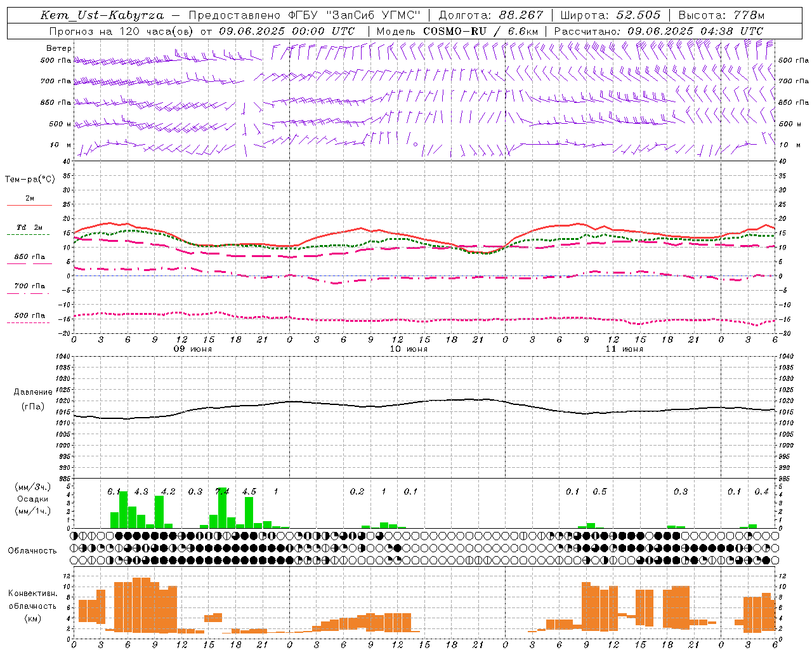Click the dotted 500 гПа temperature legend line
This screenshot has width=812, height=650.
(x=29, y=323)
